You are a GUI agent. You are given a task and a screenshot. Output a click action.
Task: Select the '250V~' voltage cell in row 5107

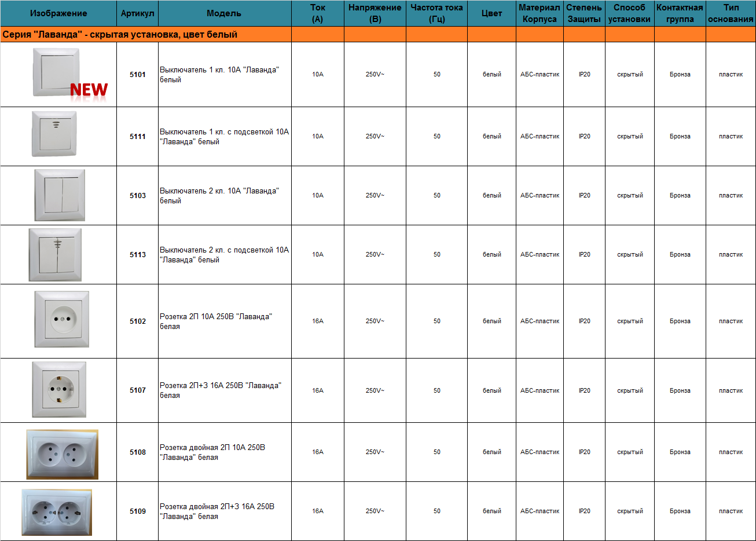375,390
